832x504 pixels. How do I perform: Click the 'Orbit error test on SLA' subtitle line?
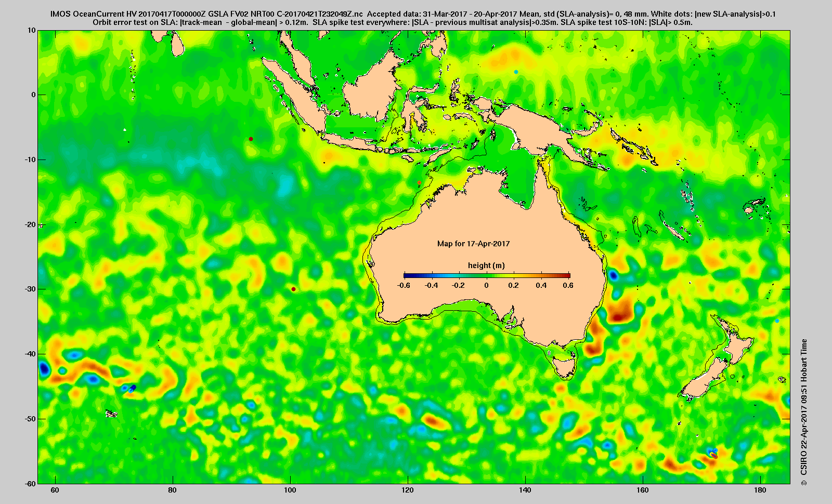click(393, 22)
